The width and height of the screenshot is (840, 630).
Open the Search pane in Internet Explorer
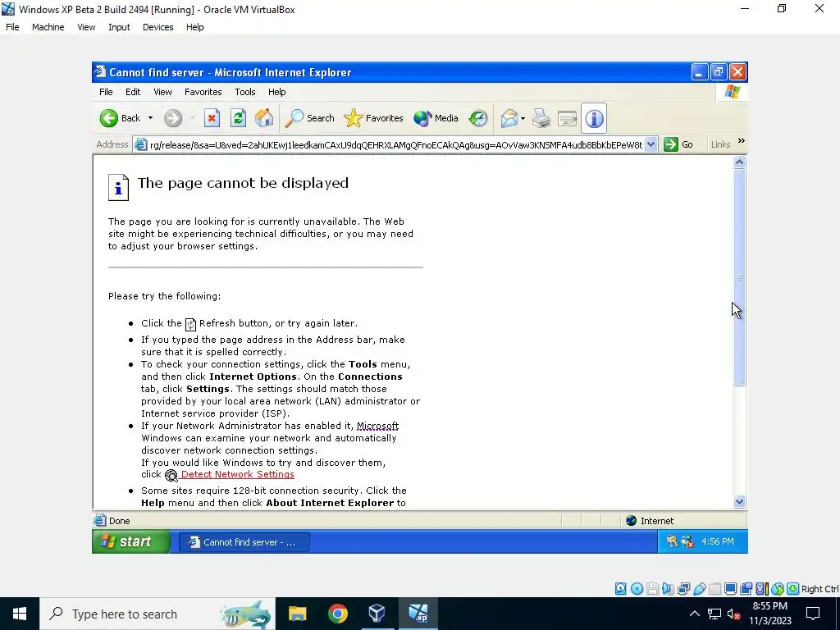point(309,118)
